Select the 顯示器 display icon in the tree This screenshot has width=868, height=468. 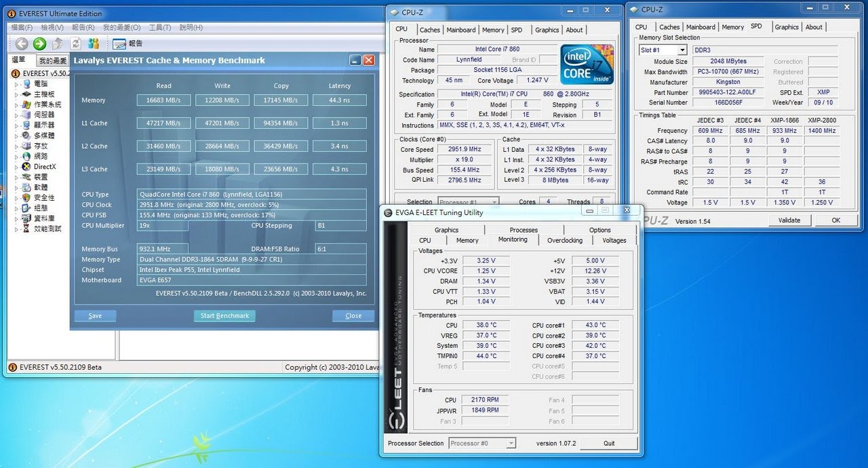coord(27,125)
